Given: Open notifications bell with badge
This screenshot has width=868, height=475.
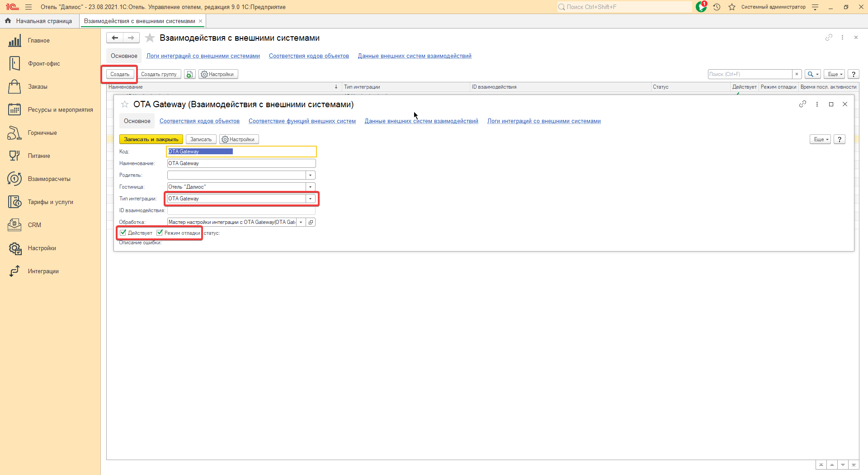Looking at the screenshot, I should 701,7.
